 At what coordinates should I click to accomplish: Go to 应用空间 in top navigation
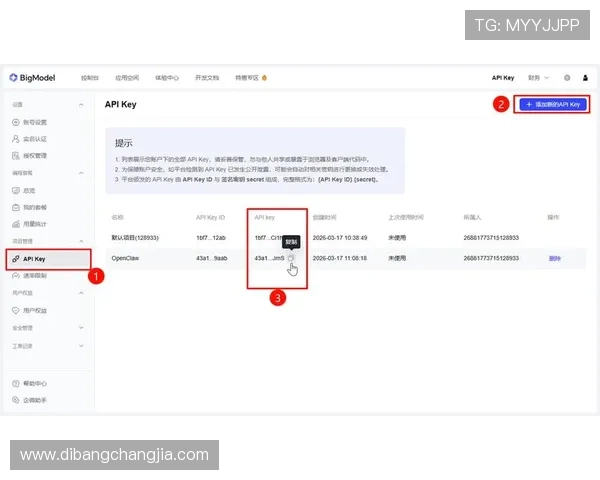(127, 78)
